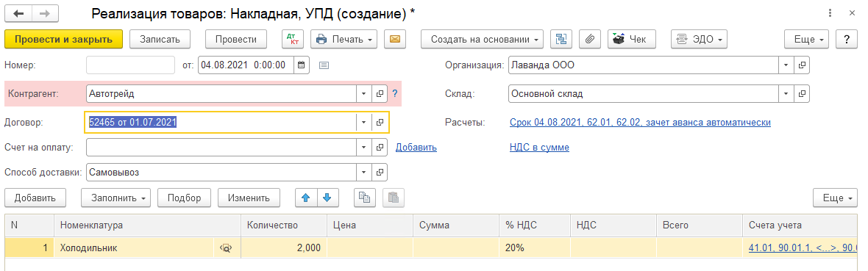
Task: Click magnifier icon in Холодильник cell
Action: click(x=226, y=248)
